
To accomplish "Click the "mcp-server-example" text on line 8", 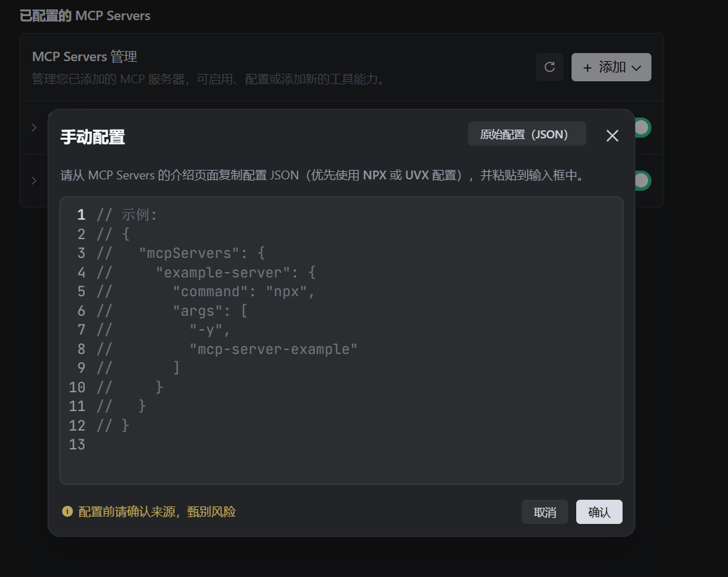I will click(273, 349).
